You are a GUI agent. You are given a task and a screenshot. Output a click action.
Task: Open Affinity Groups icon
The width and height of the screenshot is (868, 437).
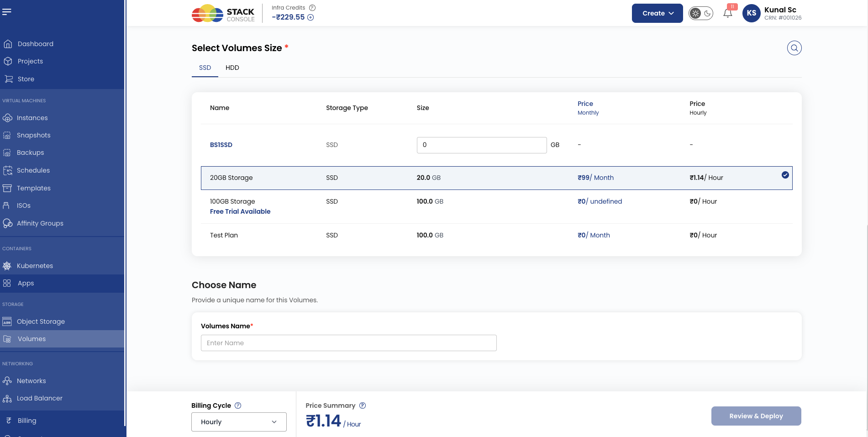coord(7,223)
